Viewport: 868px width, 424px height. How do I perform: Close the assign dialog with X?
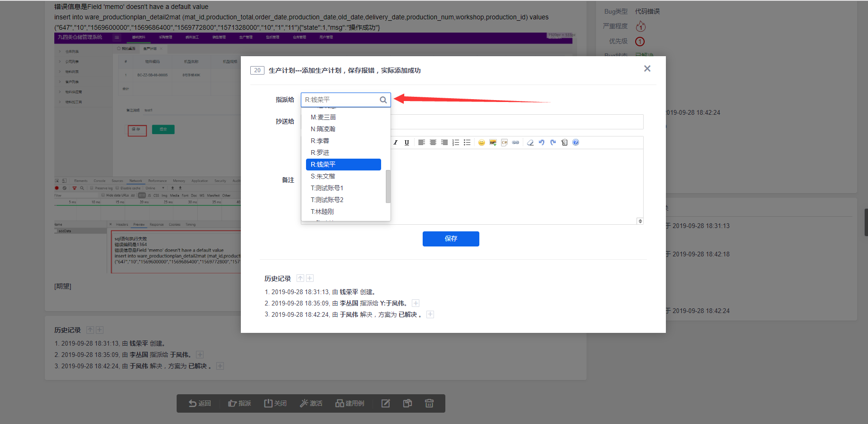[647, 69]
